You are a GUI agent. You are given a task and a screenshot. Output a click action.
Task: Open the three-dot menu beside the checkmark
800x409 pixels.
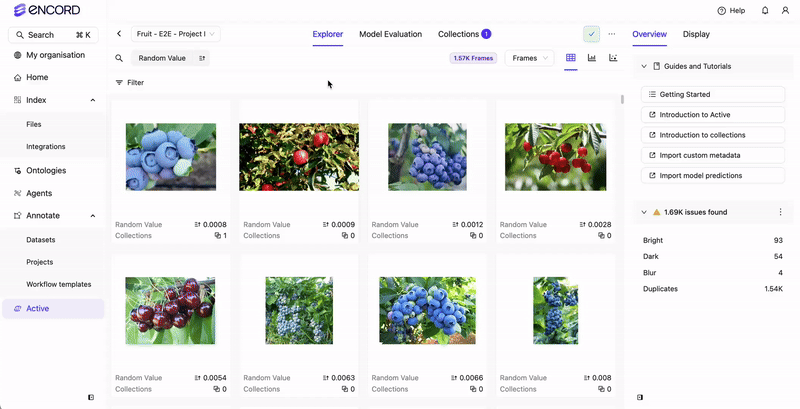tap(612, 34)
